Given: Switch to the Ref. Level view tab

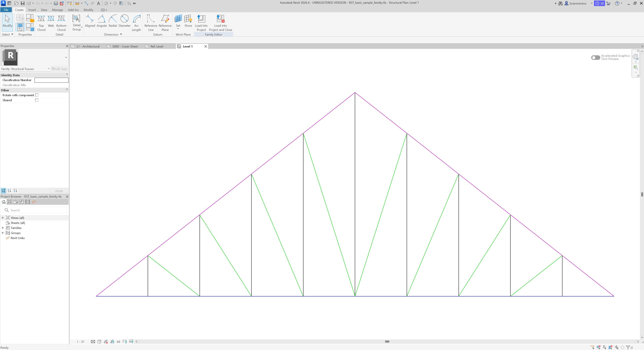Looking at the screenshot, I should point(156,46).
